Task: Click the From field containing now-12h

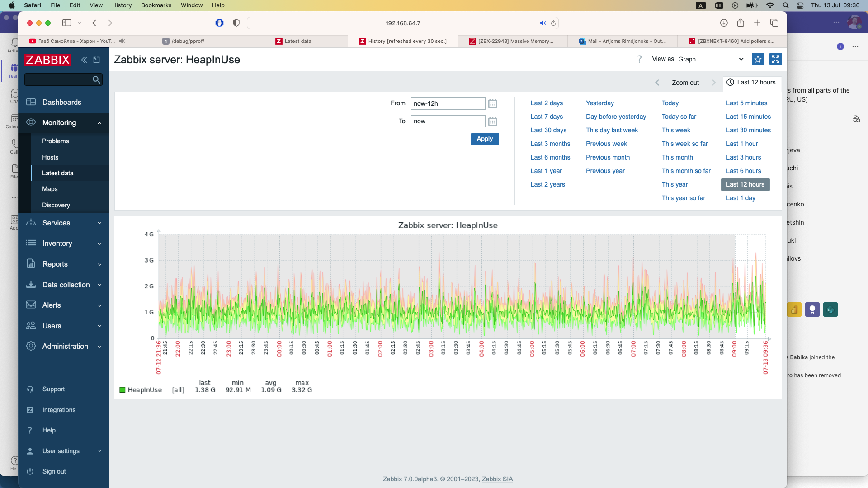Action: pyautogui.click(x=448, y=103)
